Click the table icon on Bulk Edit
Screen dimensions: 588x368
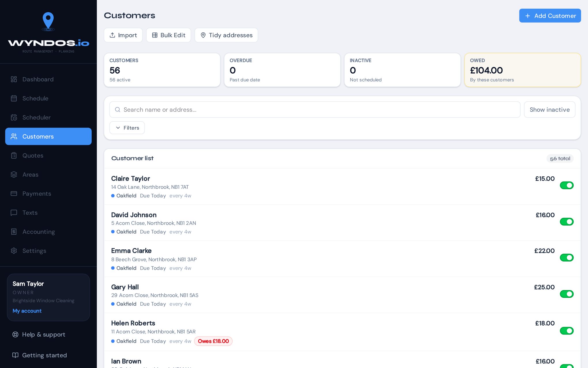[155, 35]
